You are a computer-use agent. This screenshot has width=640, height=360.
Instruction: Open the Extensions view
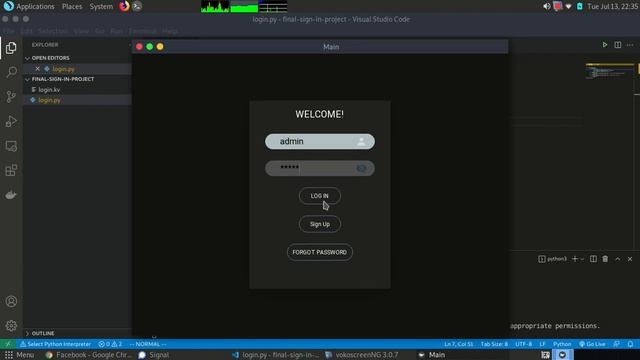coord(11,170)
